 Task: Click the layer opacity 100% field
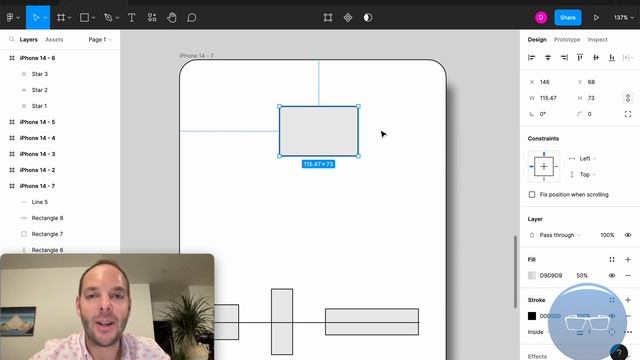tap(607, 235)
